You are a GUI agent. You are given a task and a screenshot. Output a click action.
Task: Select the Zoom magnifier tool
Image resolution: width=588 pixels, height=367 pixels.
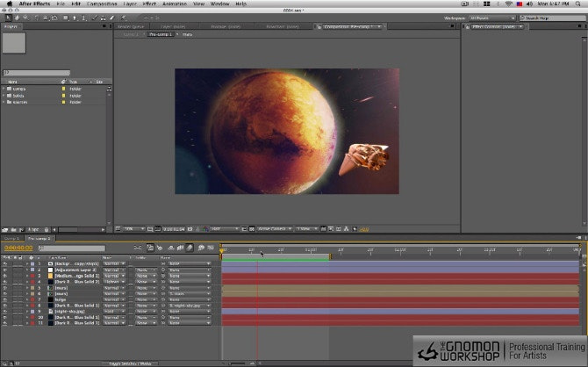coord(25,18)
